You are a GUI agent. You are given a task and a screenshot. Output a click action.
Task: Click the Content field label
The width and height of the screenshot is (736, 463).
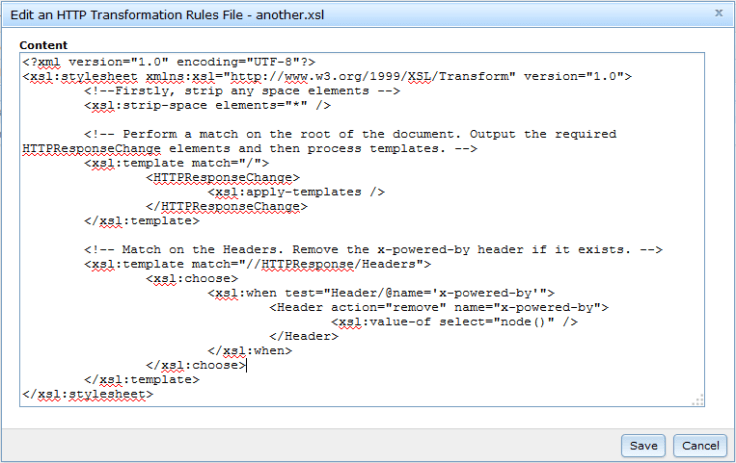pyautogui.click(x=44, y=45)
